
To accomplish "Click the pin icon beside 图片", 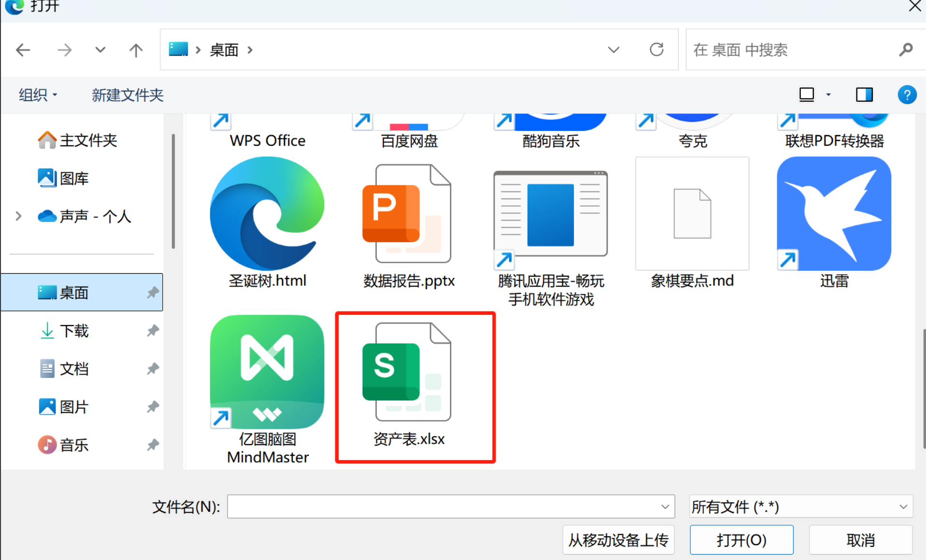I will coord(153,407).
